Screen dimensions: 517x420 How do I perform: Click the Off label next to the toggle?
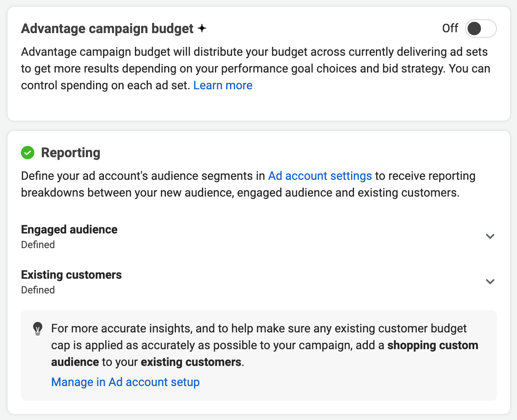[x=450, y=28]
